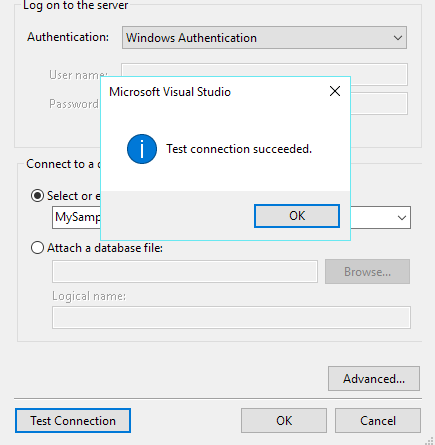Click the Logical name input field
Image resolution: width=435 pixels, height=445 pixels.
[x=231, y=317]
